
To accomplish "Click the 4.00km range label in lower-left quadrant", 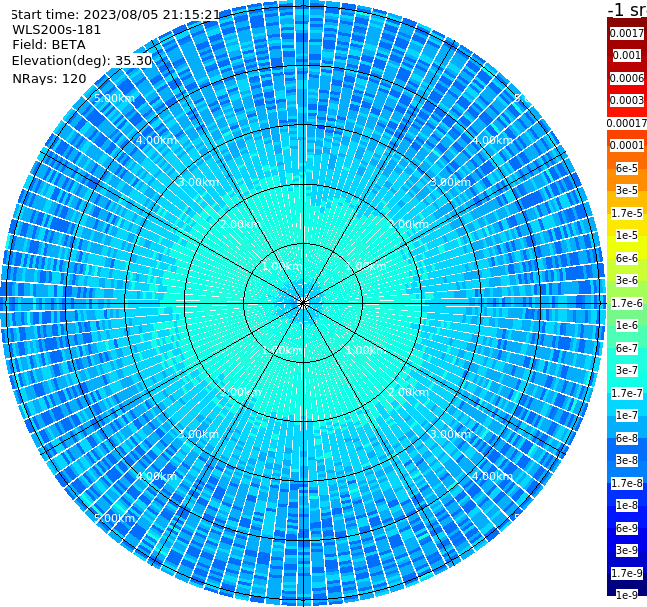I will [x=156, y=476].
